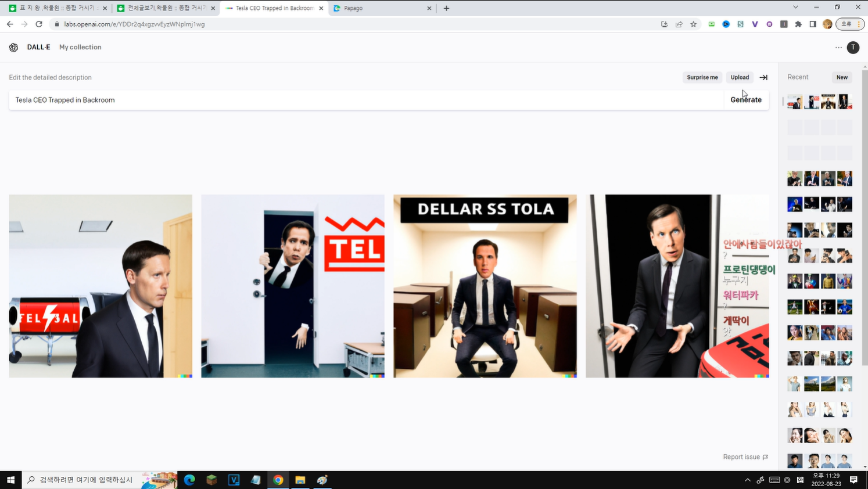
Task: Click the browser address bar URL
Action: click(x=134, y=24)
